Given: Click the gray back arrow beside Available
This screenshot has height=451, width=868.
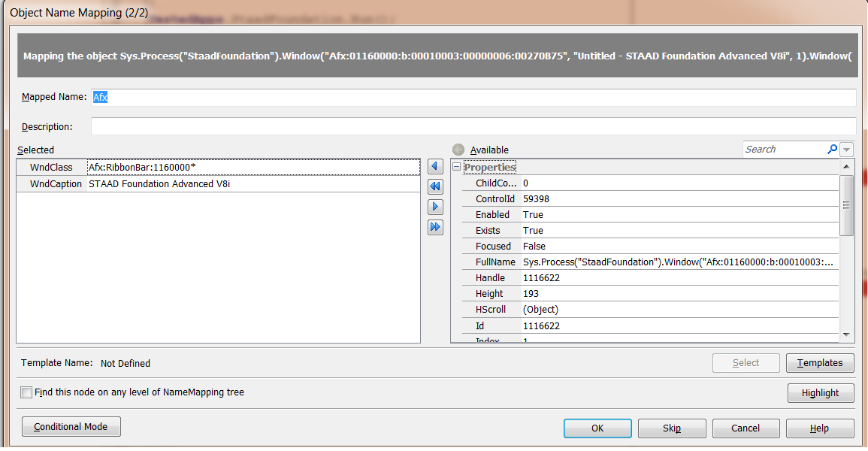Looking at the screenshot, I should [458, 150].
